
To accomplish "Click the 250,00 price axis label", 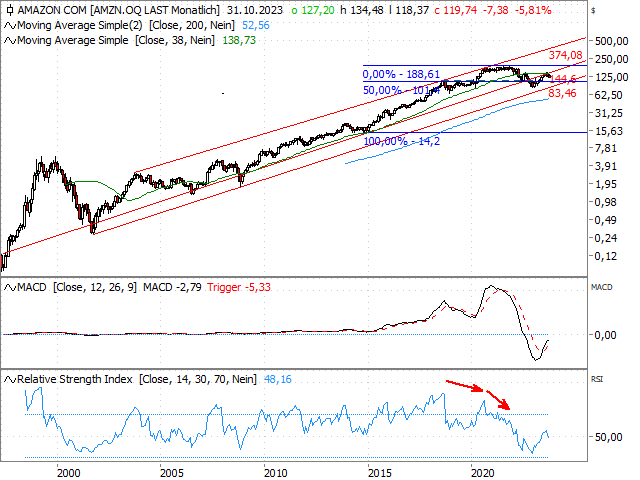I will 611,59.
